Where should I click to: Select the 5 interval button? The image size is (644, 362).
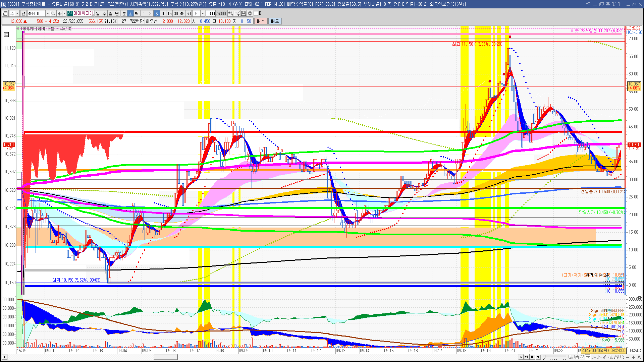click(157, 13)
